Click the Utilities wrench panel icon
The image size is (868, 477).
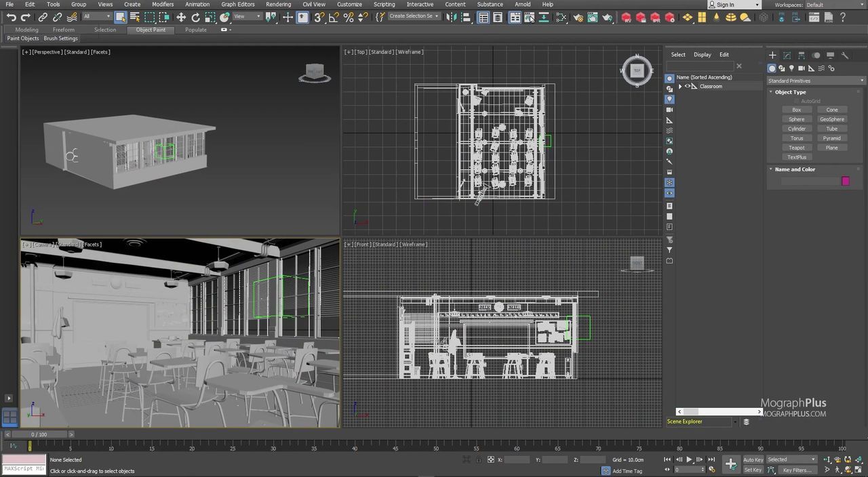pyautogui.click(x=845, y=56)
